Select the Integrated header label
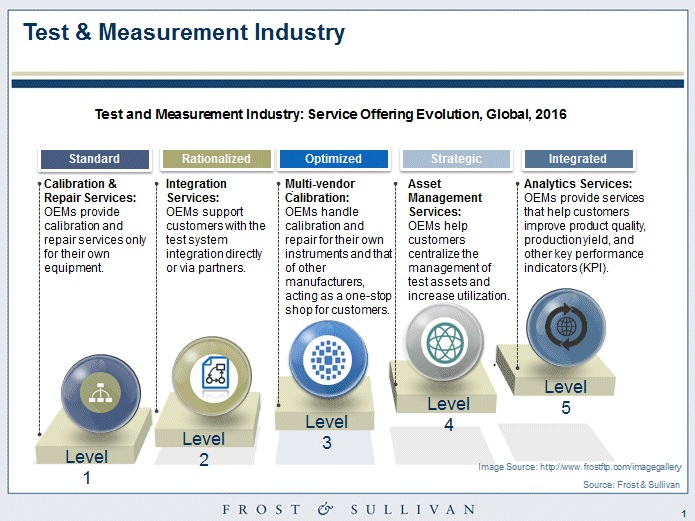This screenshot has width=695, height=521. coord(578,159)
